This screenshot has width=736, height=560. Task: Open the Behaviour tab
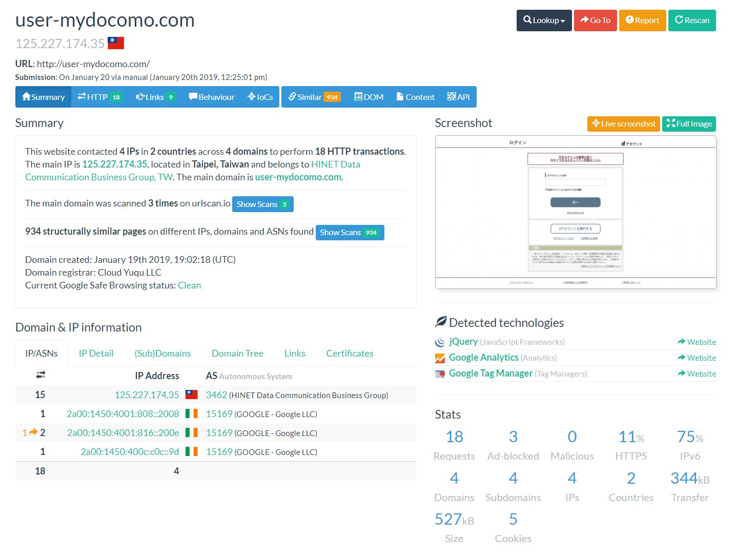[212, 97]
